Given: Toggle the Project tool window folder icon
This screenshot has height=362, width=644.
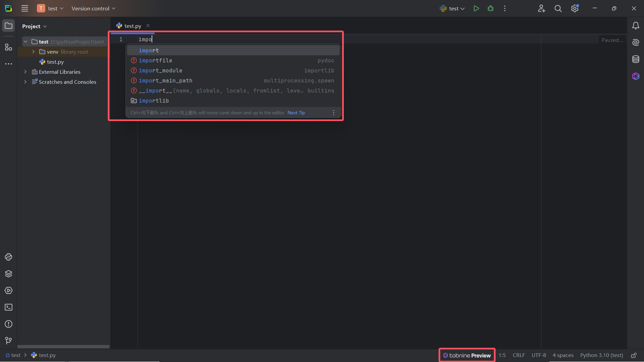Looking at the screenshot, I should [8, 26].
